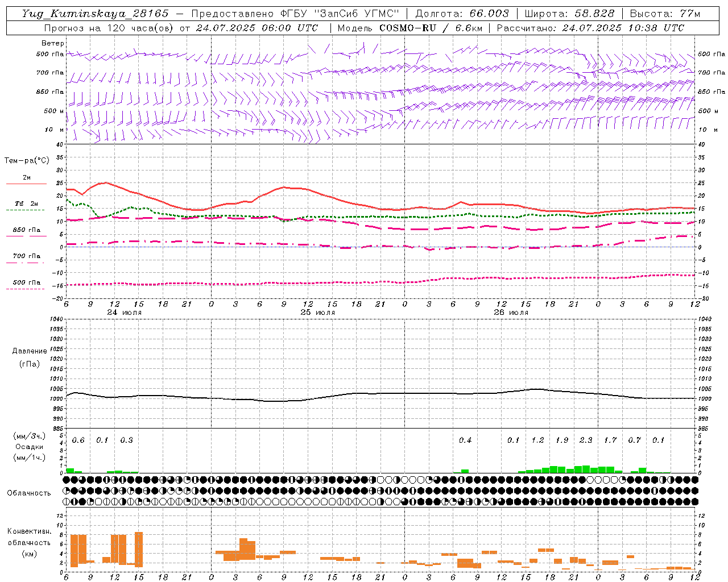This screenshot has height=582, width=728.
Task: Click the station title Yug_Kuminskaya_28165
Action: [95, 14]
